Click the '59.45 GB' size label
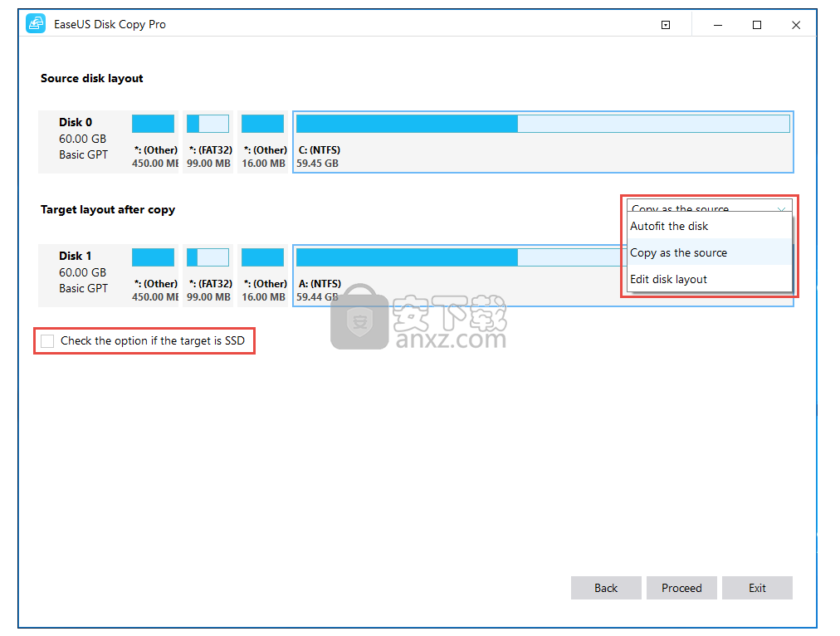 tap(317, 164)
